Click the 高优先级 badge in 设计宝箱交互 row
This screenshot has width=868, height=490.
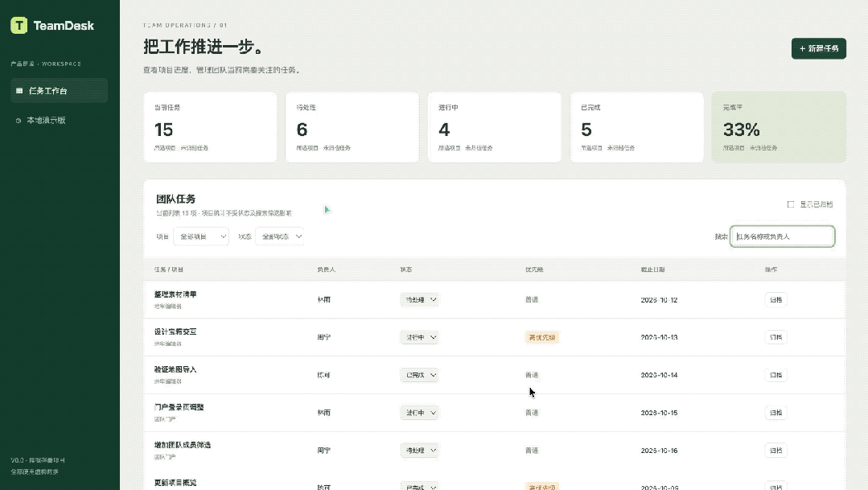click(x=542, y=337)
